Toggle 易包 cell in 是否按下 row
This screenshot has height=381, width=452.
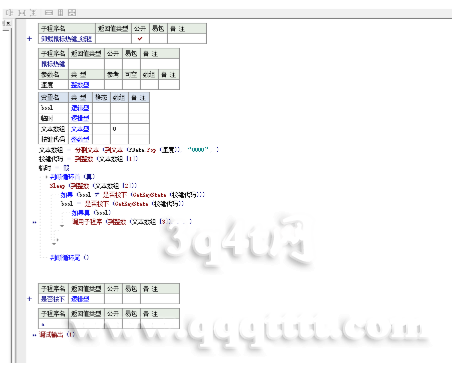pyautogui.click(x=131, y=299)
